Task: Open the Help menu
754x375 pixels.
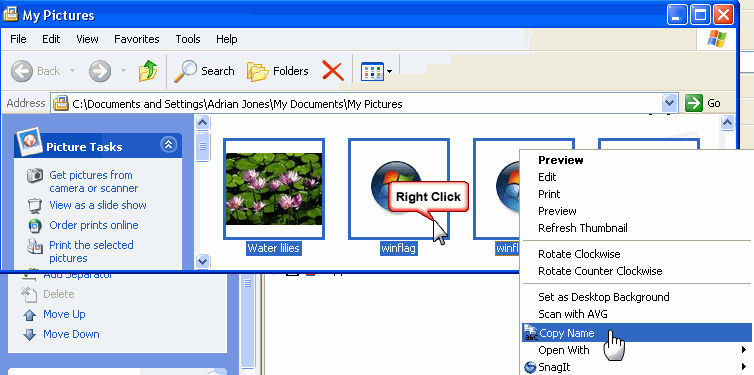Action: pos(226,39)
